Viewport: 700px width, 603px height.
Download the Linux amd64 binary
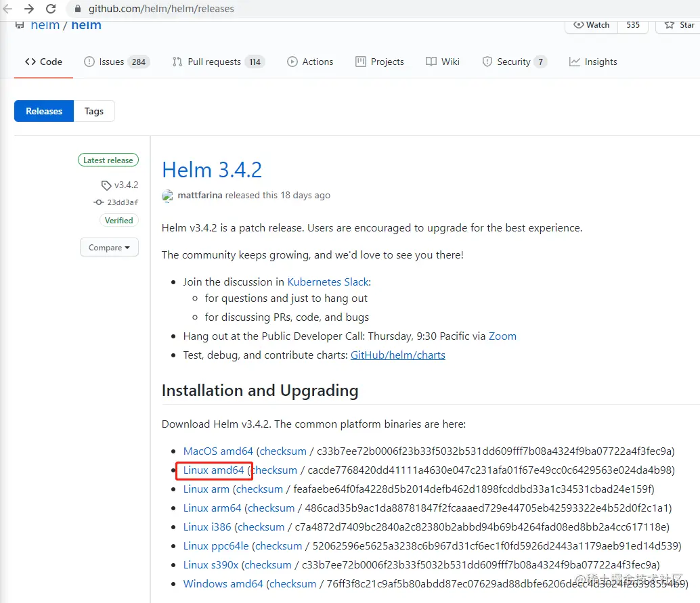click(213, 470)
